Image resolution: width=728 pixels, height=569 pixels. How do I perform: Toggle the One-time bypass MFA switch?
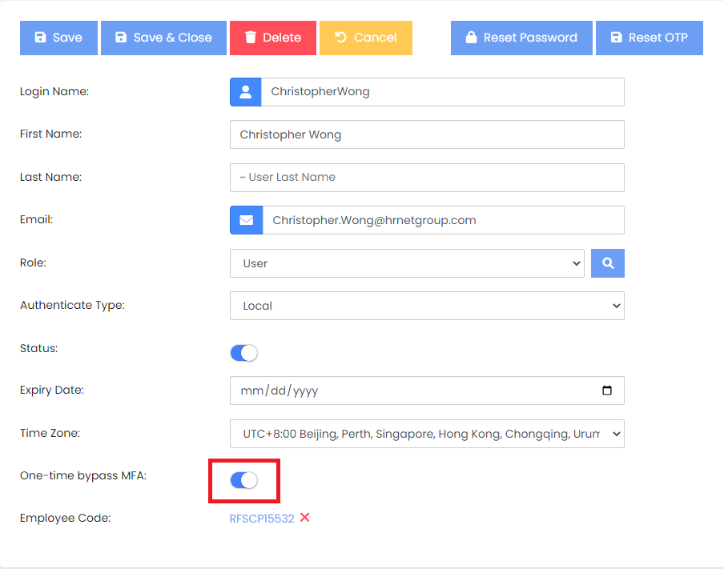[x=243, y=480]
